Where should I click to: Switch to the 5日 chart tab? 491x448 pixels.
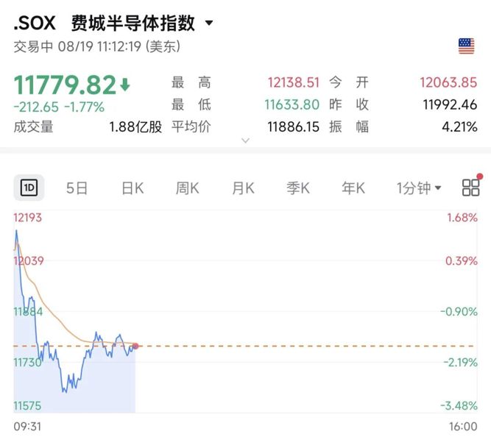(x=77, y=188)
